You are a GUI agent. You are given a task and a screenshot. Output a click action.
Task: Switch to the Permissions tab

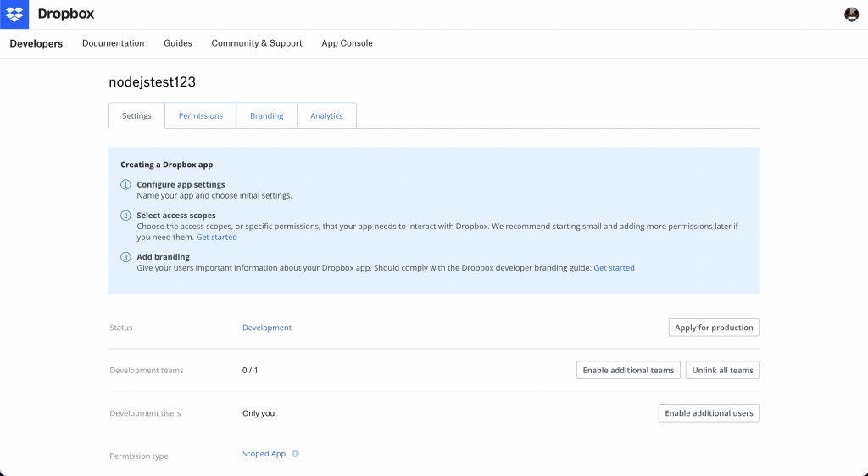pyautogui.click(x=200, y=115)
